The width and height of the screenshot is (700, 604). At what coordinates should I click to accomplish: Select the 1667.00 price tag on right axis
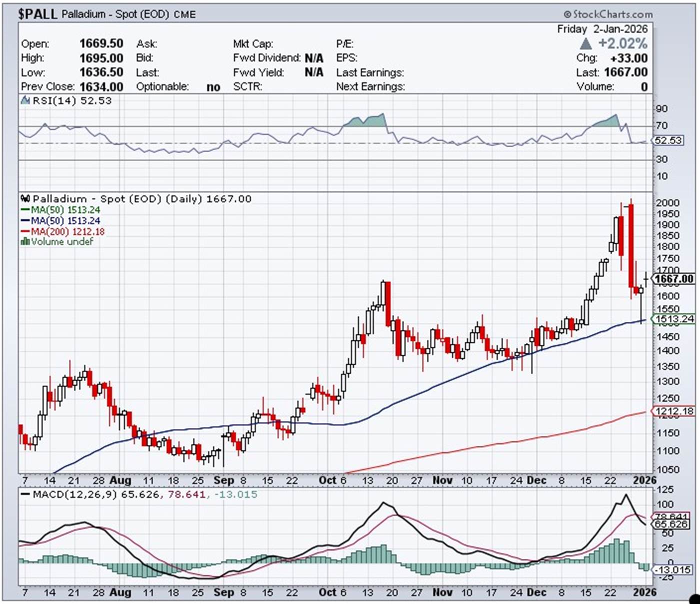click(674, 279)
